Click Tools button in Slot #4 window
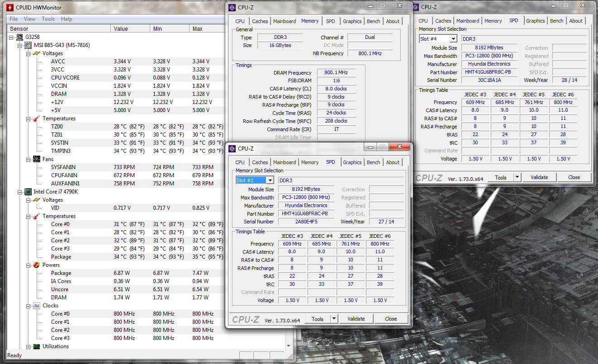598x364 pixels. click(x=501, y=177)
